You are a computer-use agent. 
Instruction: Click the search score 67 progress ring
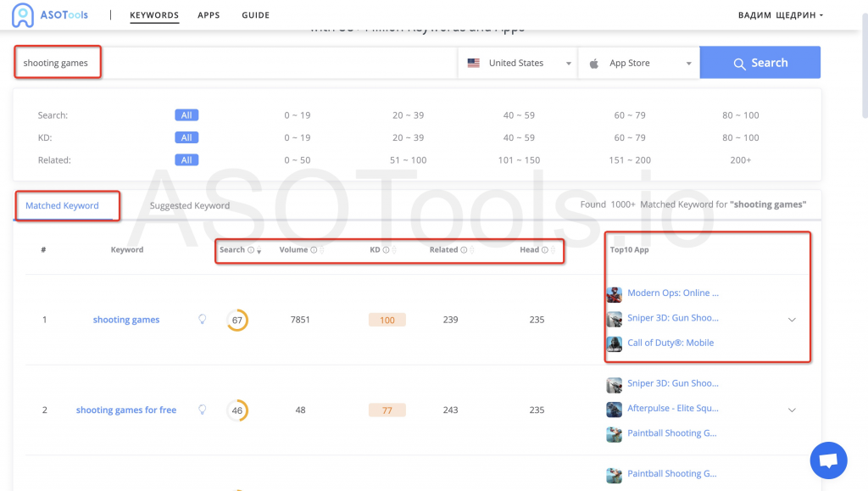coord(237,320)
